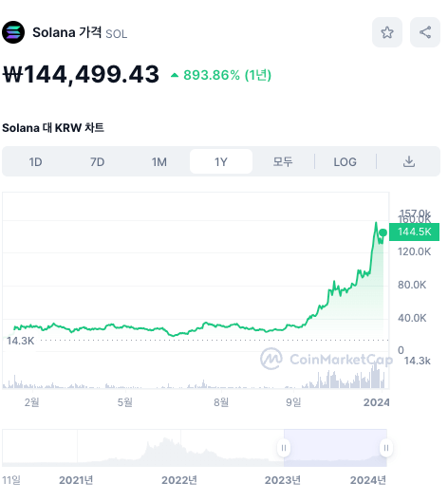Image resolution: width=448 pixels, height=501 pixels.
Task: Download chart data with download icon
Action: point(409,161)
